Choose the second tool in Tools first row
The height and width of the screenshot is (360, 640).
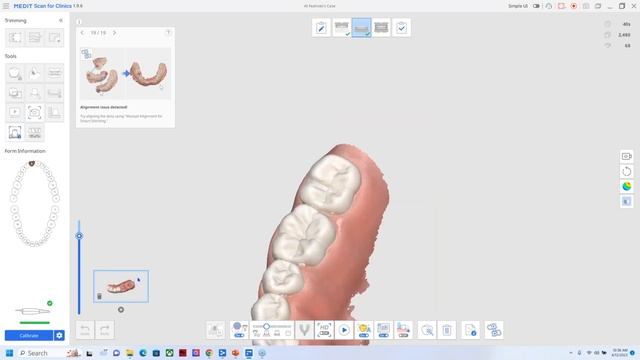[x=35, y=73]
